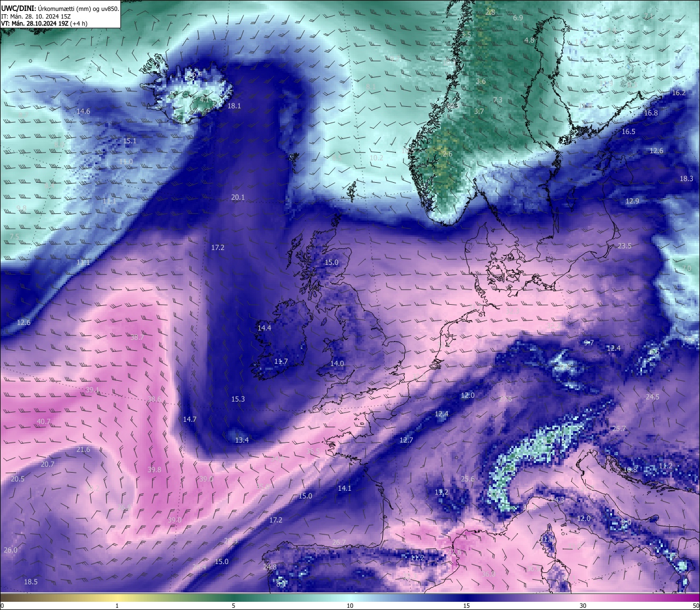This screenshot has width=700, height=610.
Task: Click the 14.7 value label
Action: (x=190, y=419)
